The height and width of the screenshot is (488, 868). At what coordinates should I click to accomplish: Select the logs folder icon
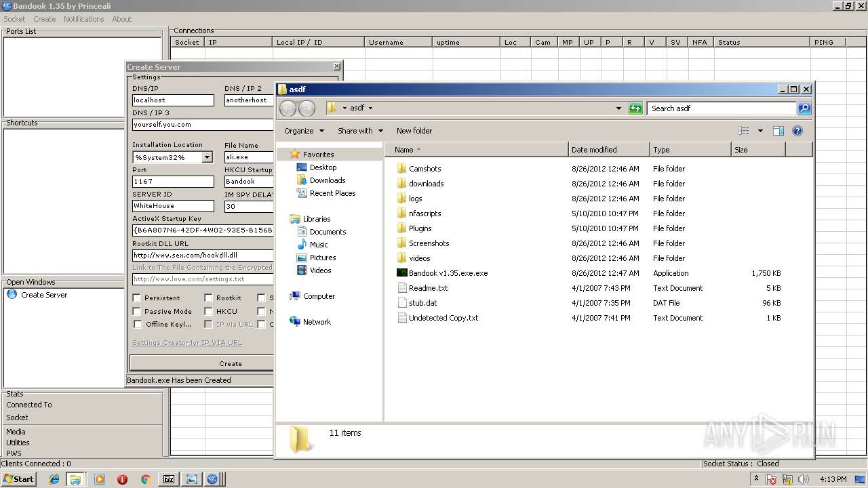[401, 199]
